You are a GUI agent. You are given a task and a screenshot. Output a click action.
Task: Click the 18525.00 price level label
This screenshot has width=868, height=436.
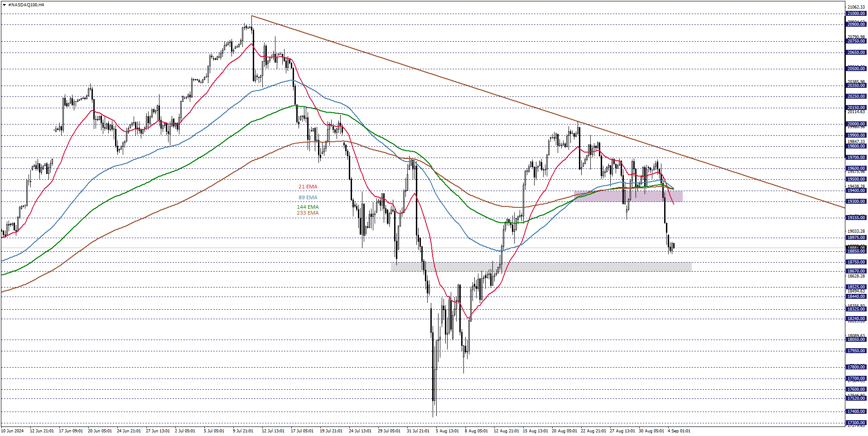click(856, 287)
